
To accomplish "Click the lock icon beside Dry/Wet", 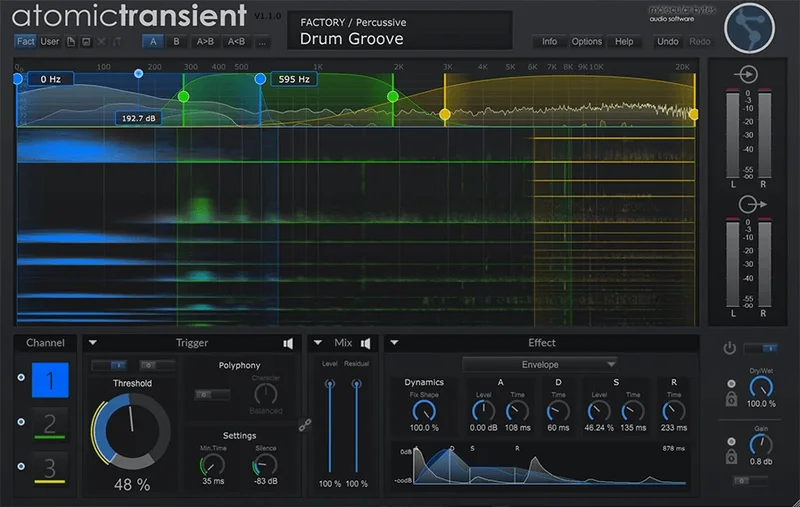I will (x=731, y=399).
